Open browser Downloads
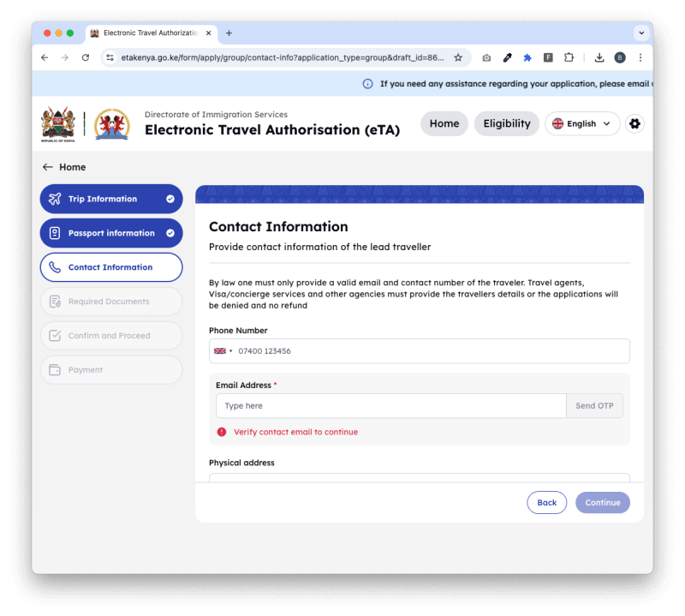Viewport: 685px width, 616px height. click(599, 57)
